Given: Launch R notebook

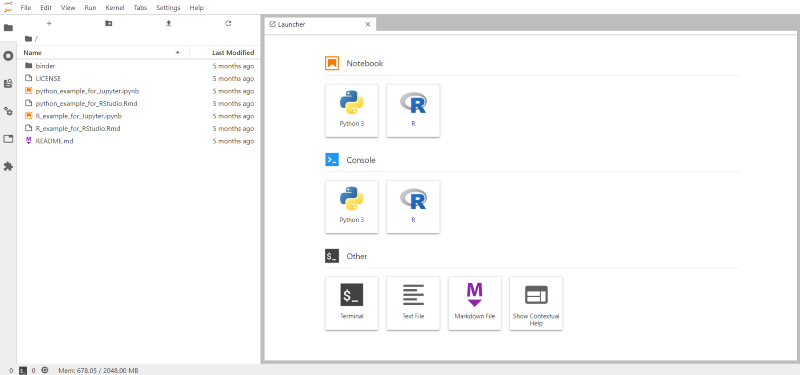Looking at the screenshot, I should coord(413,111).
